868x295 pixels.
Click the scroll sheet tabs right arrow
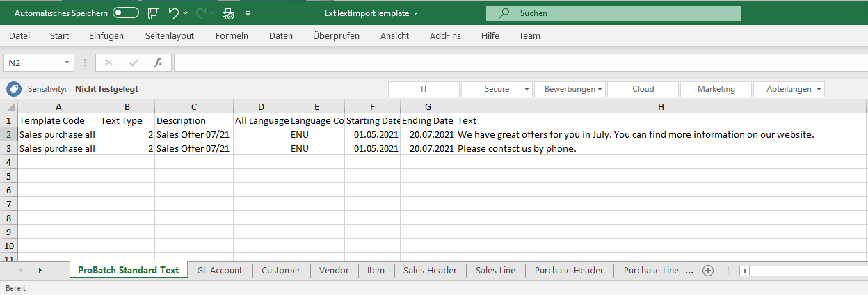[x=40, y=270]
